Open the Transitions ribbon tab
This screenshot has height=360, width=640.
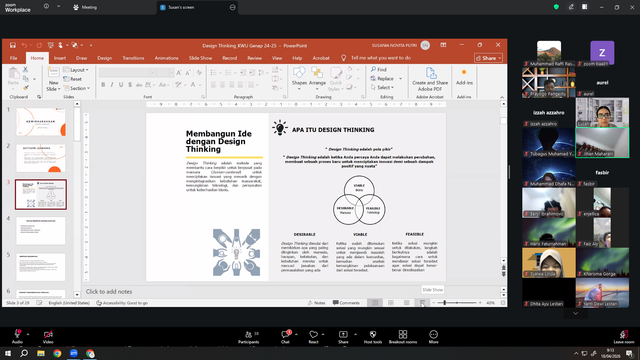(x=133, y=58)
